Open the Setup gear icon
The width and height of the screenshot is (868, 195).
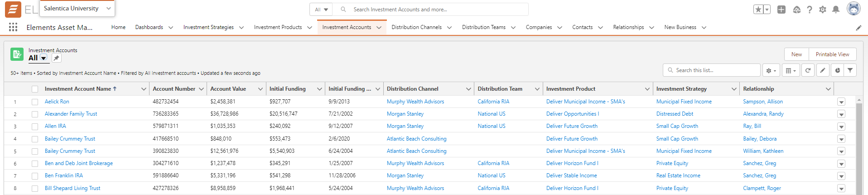pos(823,10)
